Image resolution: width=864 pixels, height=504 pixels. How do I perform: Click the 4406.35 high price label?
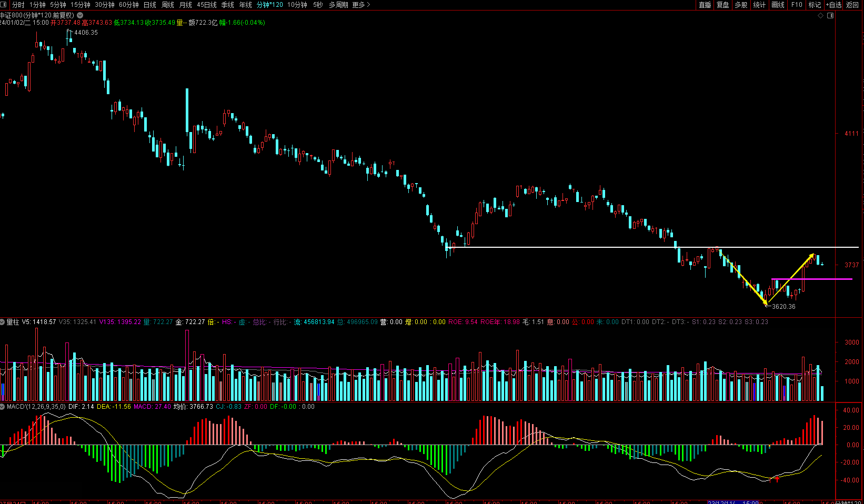coord(86,33)
